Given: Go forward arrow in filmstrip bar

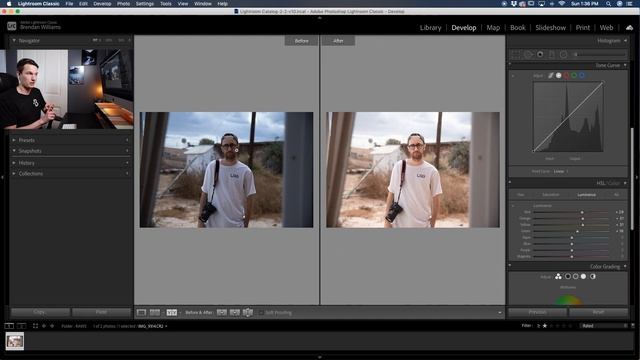Looking at the screenshot, I should [x=52, y=326].
